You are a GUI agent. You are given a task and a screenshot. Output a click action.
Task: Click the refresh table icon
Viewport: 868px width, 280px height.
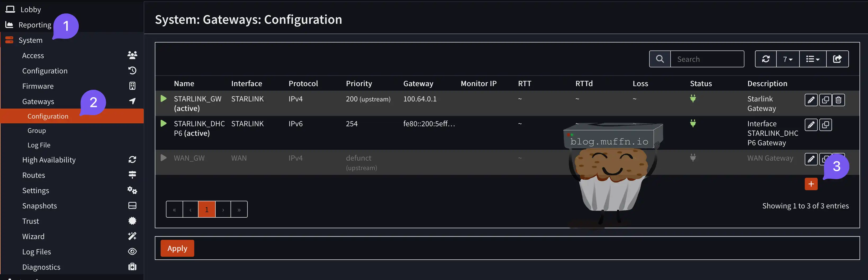(x=766, y=59)
